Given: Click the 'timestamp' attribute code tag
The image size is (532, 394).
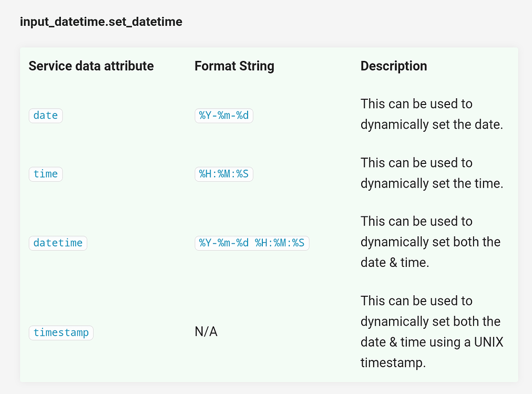Looking at the screenshot, I should tap(61, 333).
